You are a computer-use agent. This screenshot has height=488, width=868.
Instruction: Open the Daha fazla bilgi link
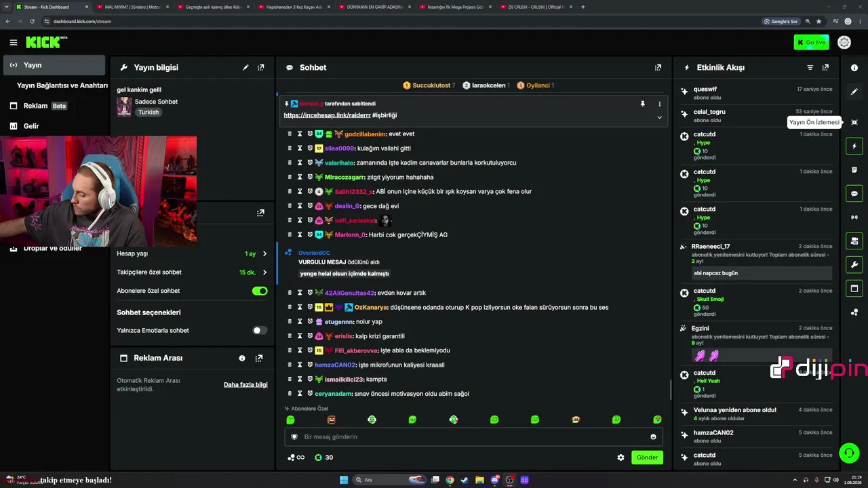point(245,385)
